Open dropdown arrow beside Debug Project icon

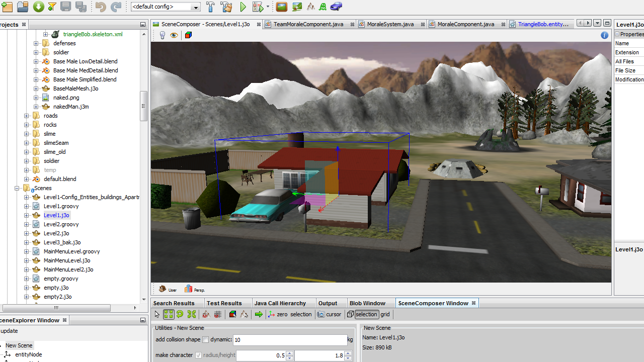[268, 7]
